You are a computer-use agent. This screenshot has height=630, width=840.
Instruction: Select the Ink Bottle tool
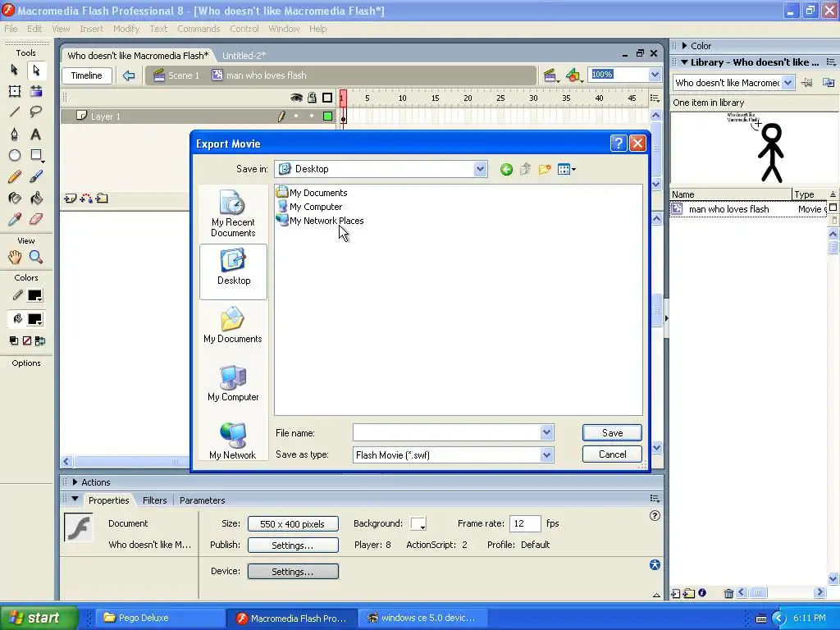[x=15, y=199]
